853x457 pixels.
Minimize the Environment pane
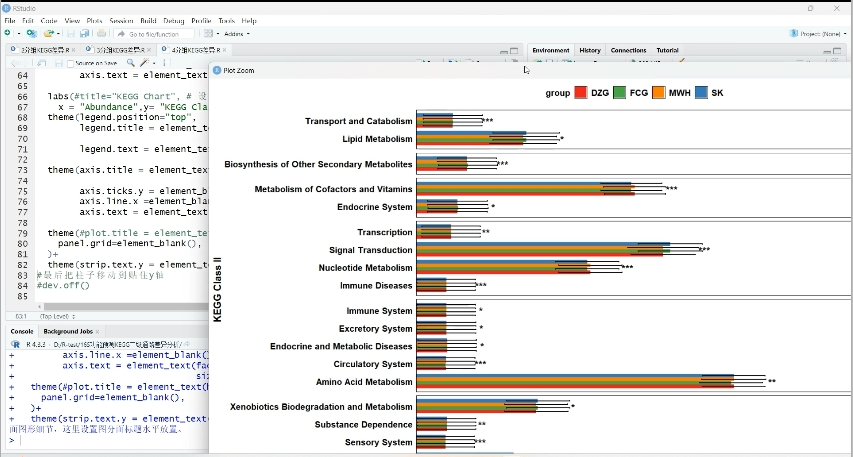click(x=827, y=51)
